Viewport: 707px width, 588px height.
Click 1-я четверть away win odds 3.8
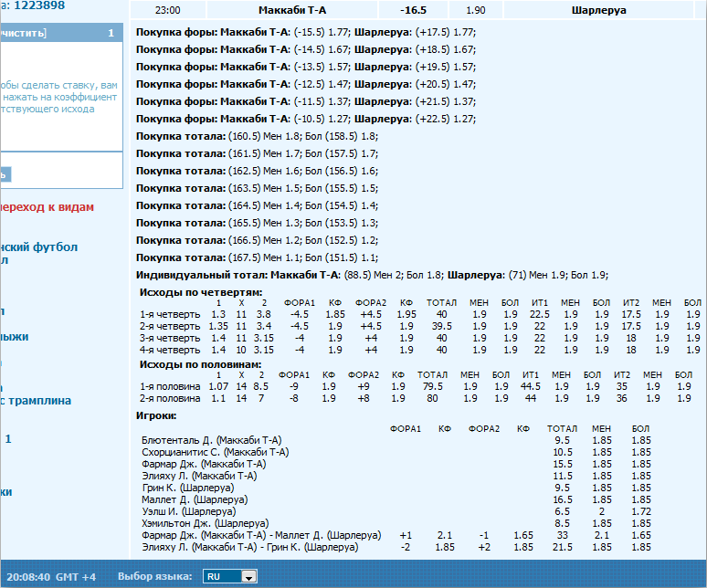(264, 314)
